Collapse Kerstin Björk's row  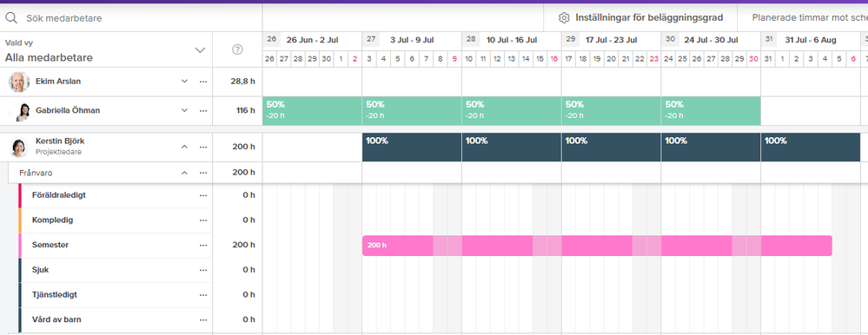(x=184, y=147)
